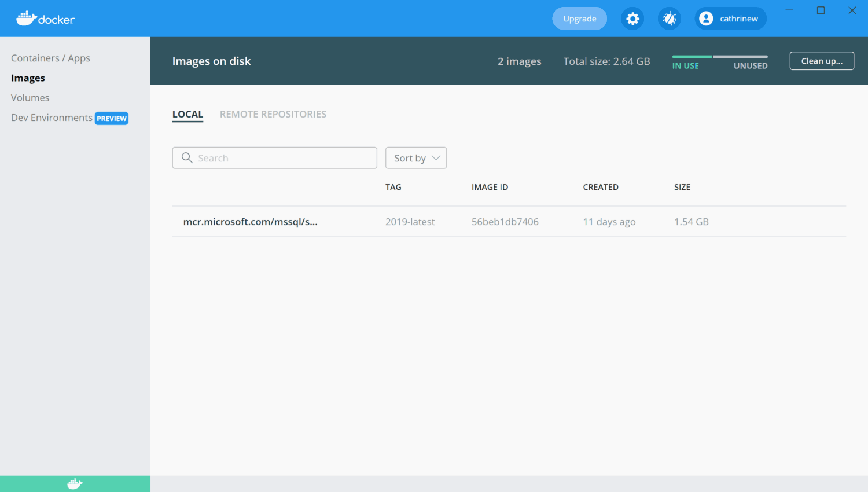
Task: Open Images in the sidebar
Action: click(28, 78)
